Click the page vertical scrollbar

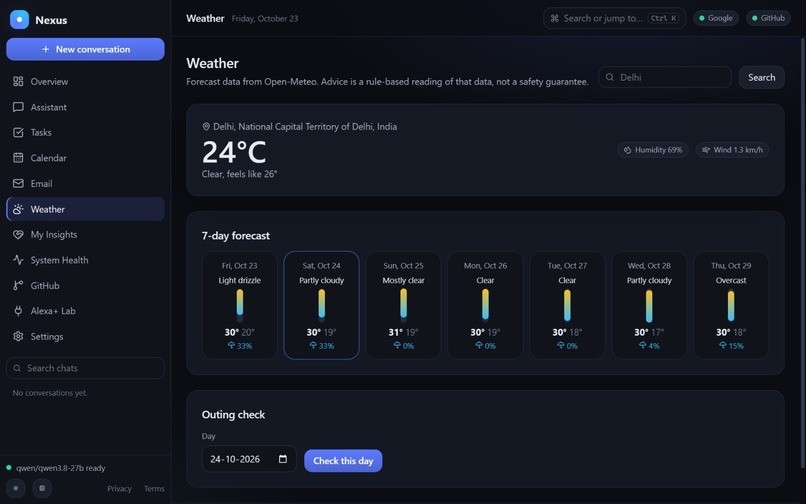point(802,252)
